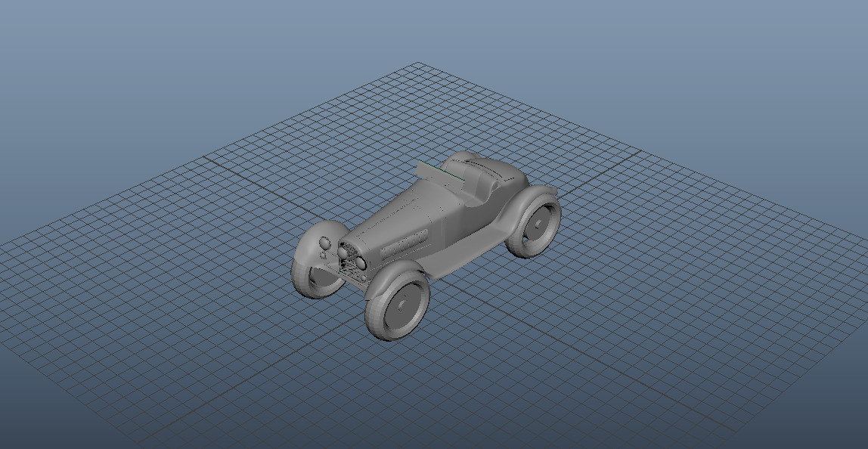Screen dimensions: 868x449
Task: Select the headlamp mounted on the far front fender
Action: [325, 243]
